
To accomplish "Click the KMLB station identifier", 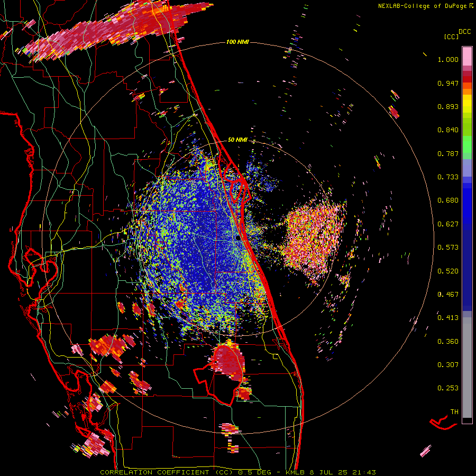I will (x=296, y=472).
